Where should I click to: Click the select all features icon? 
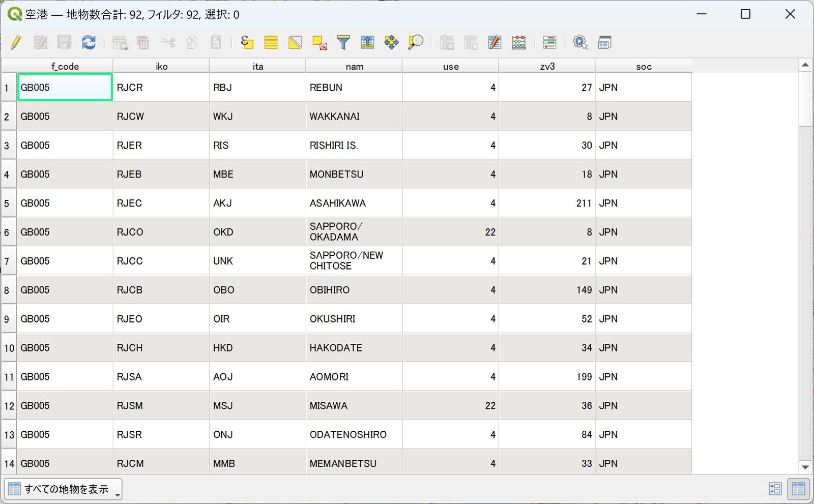[x=271, y=42]
